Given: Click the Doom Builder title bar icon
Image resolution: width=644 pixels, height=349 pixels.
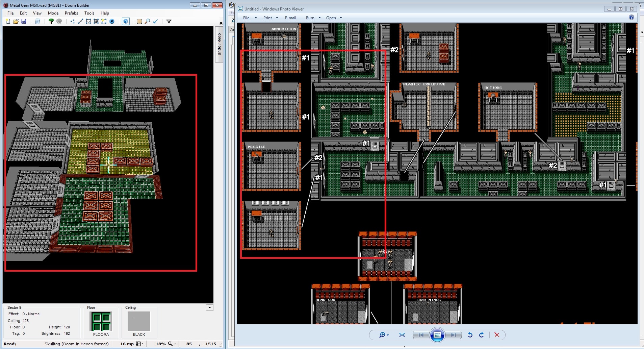Looking at the screenshot, I should 6,5.
